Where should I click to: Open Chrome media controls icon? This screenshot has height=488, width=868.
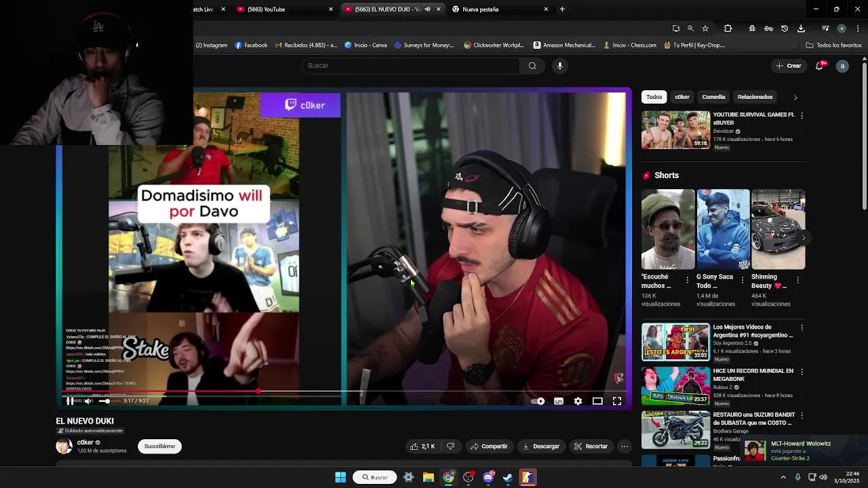pyautogui.click(x=825, y=28)
